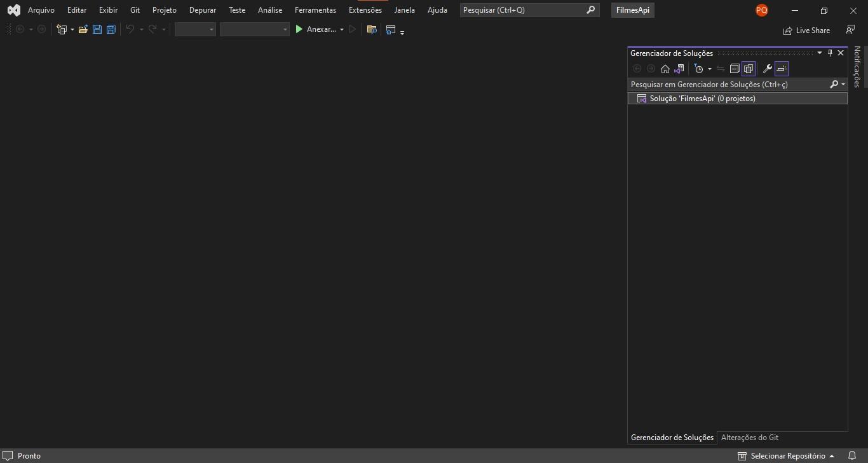Open Properties wrench icon in Solution Explorer
This screenshot has width=868, height=463.
(x=767, y=69)
